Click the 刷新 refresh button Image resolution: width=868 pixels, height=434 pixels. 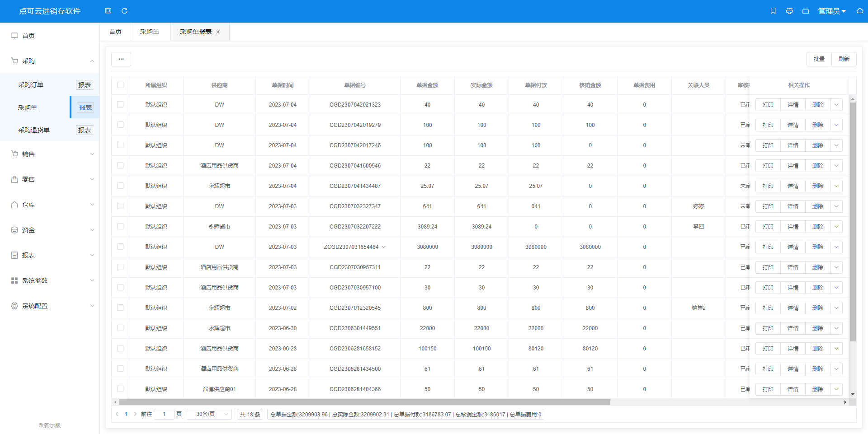point(844,59)
